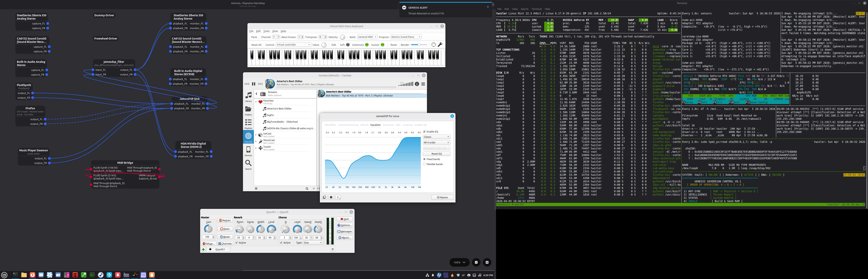Click the wrench icon in MIDI keyboard
Image resolution: width=868 pixels, height=279 pixels.
pyautogui.click(x=440, y=45)
